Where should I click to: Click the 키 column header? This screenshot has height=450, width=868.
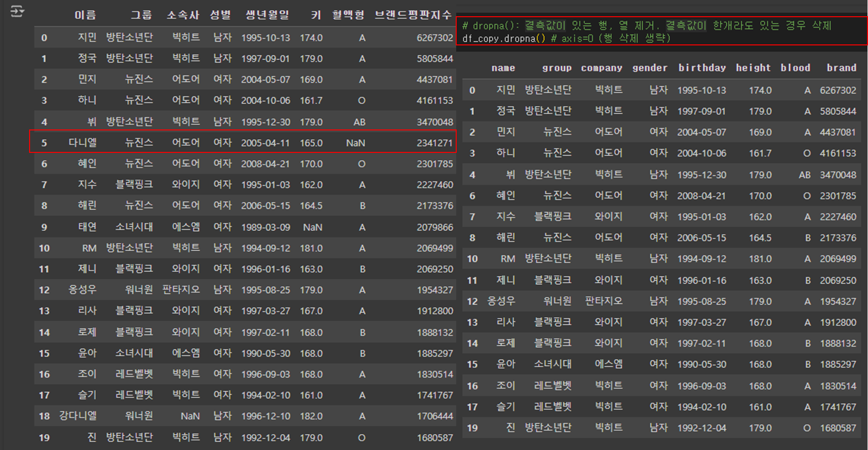[x=316, y=15]
